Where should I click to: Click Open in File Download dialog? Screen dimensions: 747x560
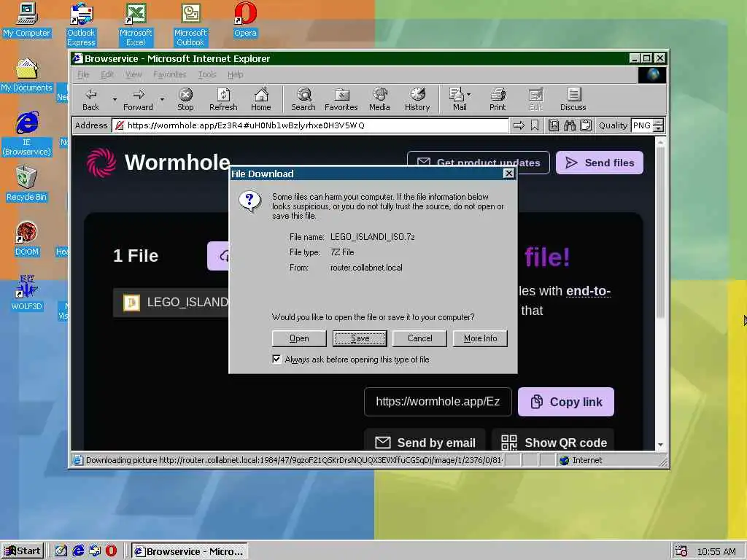[x=299, y=338]
